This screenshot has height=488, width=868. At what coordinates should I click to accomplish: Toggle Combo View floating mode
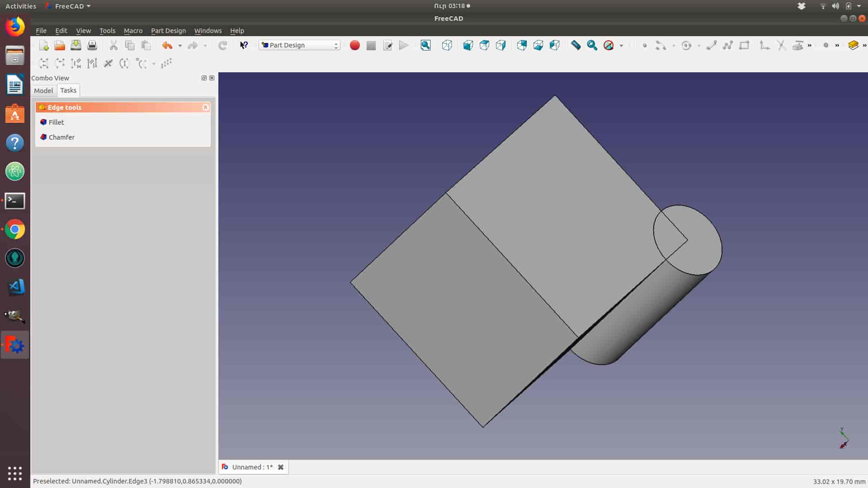coord(204,78)
